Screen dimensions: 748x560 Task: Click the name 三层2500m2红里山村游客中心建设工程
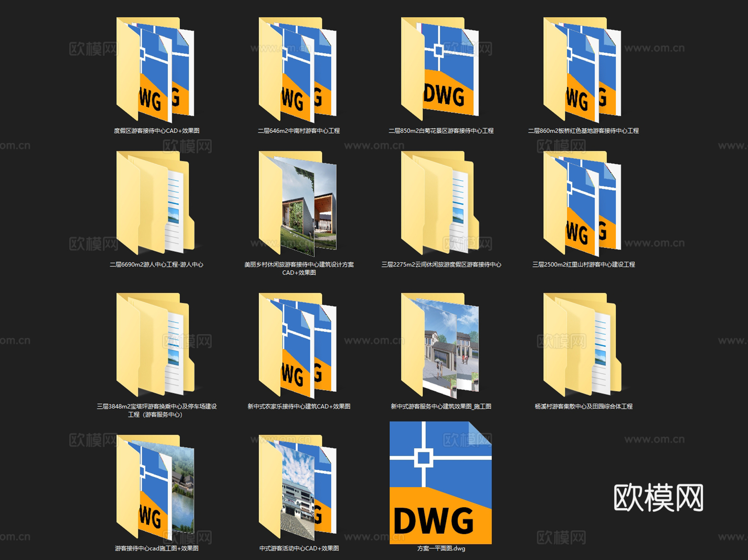[583, 264]
